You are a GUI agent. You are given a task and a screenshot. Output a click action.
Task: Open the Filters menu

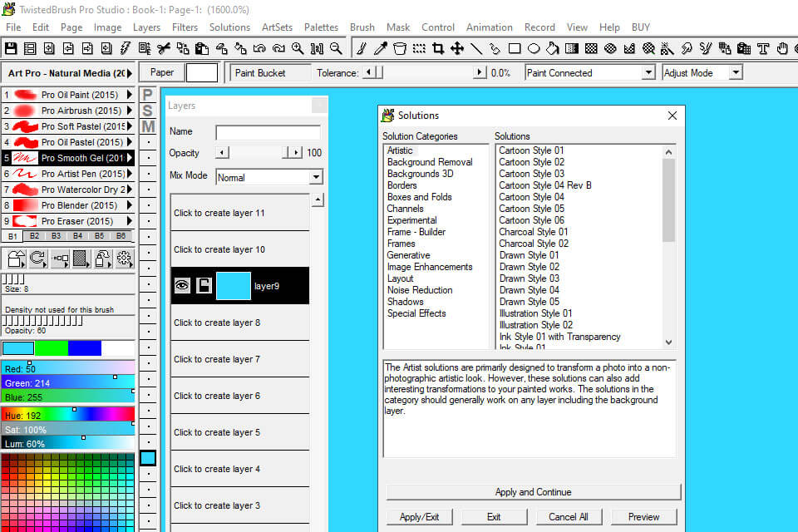tap(185, 27)
